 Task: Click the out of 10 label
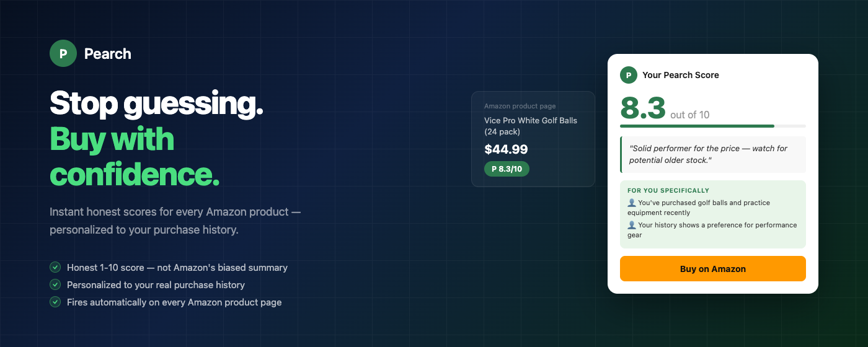[x=690, y=115]
